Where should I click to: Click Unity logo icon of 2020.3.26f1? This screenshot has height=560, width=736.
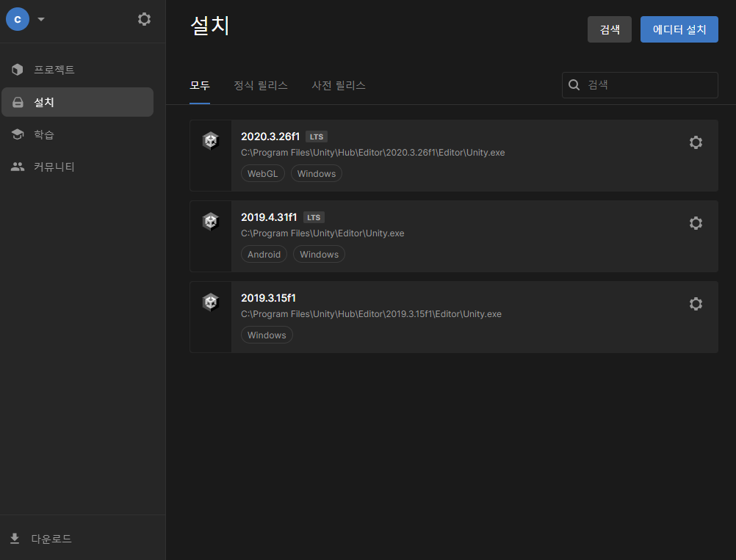(211, 141)
